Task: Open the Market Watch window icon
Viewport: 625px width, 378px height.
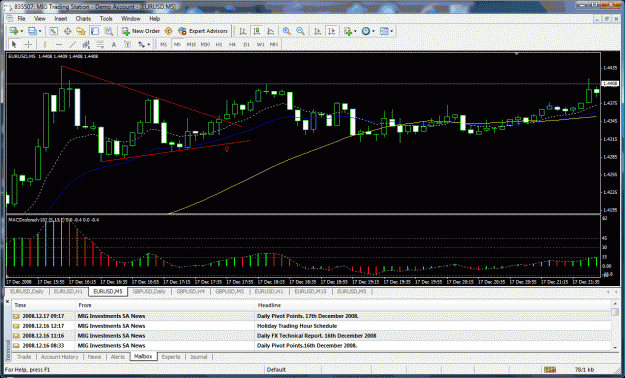Action: tap(53, 31)
